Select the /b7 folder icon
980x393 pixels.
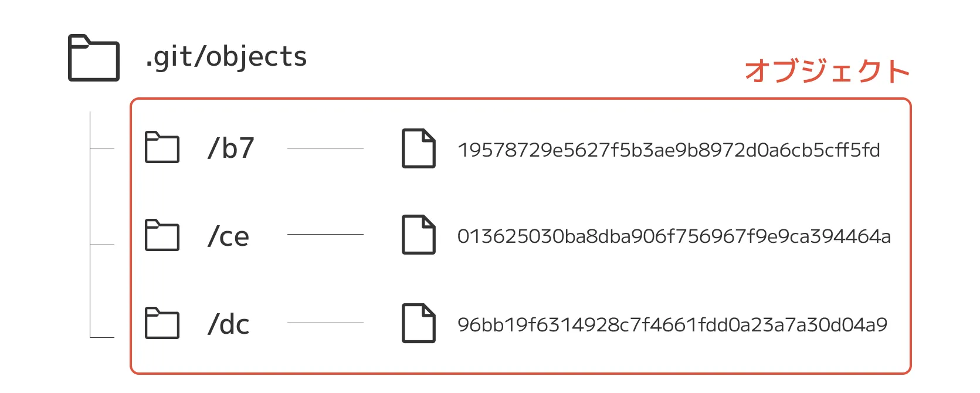pyautogui.click(x=162, y=147)
